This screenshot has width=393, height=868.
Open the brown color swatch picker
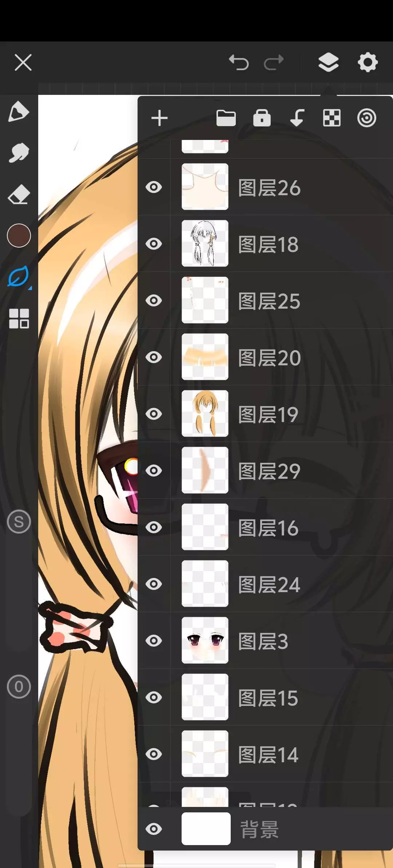pyautogui.click(x=19, y=236)
